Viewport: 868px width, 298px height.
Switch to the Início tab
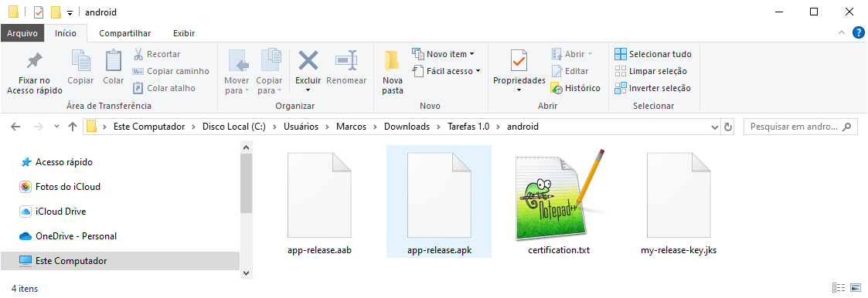66,33
